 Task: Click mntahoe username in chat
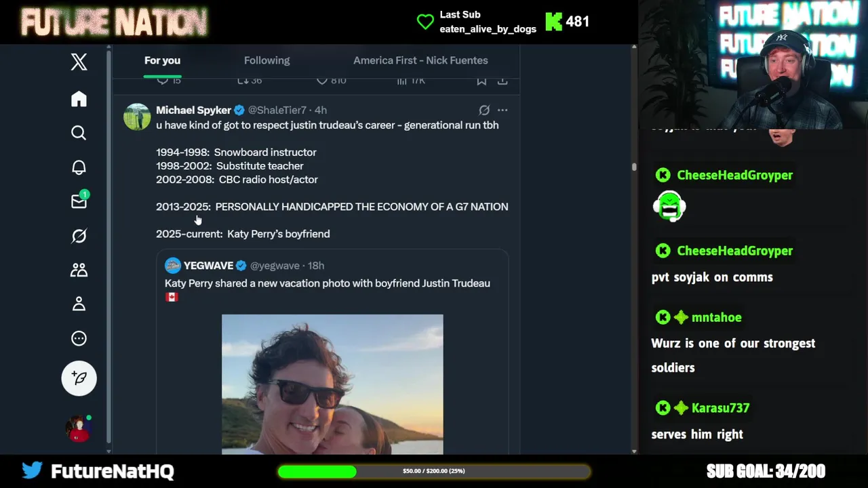[716, 317]
